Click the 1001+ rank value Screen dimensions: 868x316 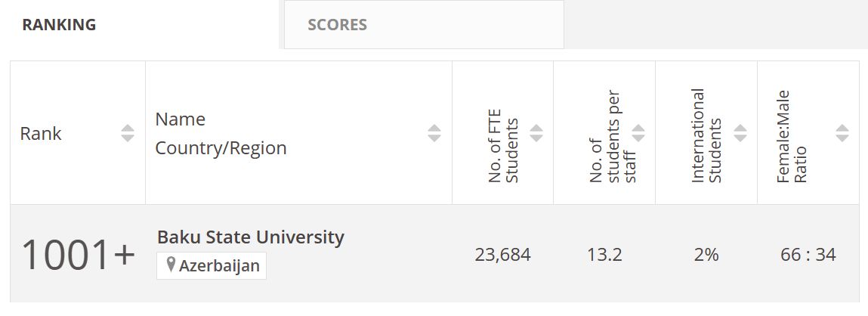[78, 255]
